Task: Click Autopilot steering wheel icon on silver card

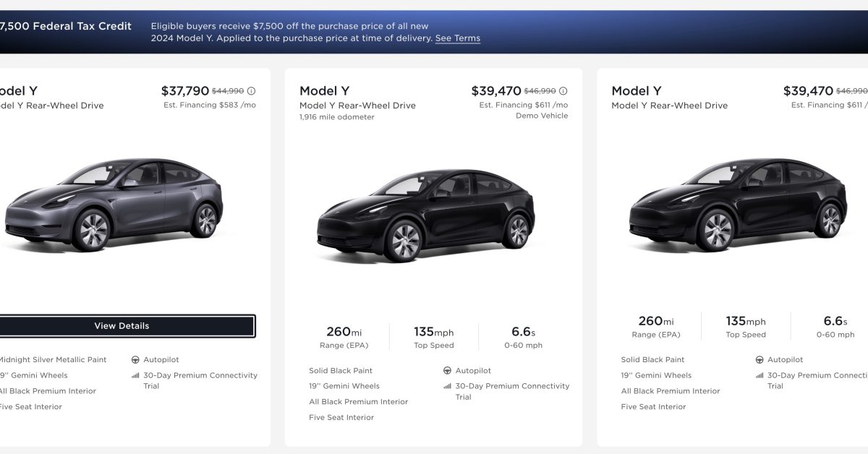Action: click(135, 360)
